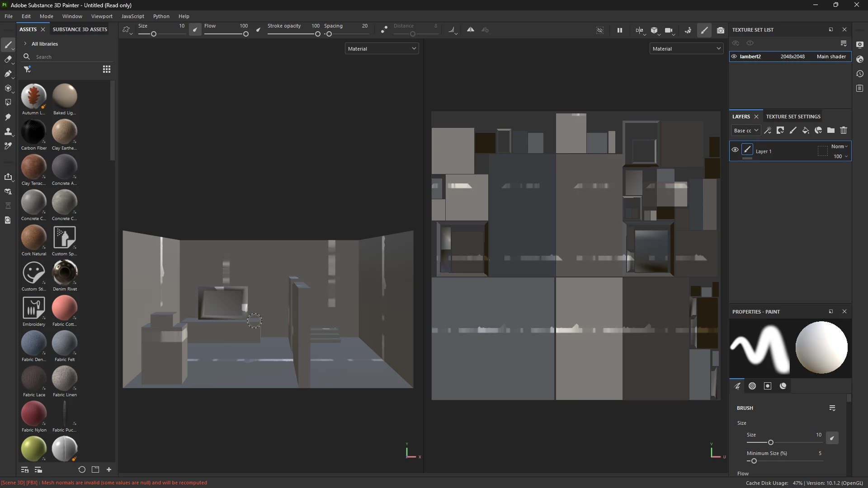Viewport: 868px width, 488px height.
Task: Open Base color channel dropdown in Layers
Action: tap(746, 131)
